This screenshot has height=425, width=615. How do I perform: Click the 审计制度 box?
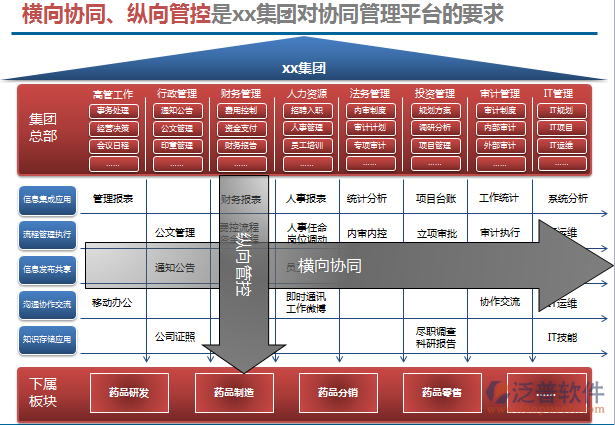pyautogui.click(x=501, y=111)
